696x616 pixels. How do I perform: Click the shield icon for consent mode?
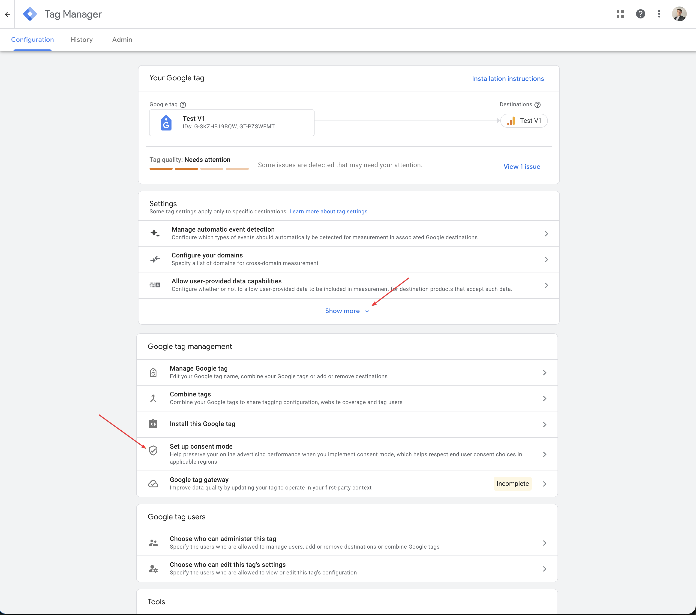[x=153, y=450]
